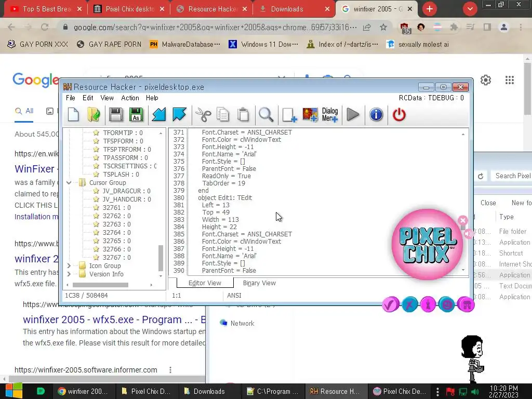Open the Dialog Menu editor icon
Image resolution: width=532 pixels, height=399 pixels.
(x=330, y=115)
